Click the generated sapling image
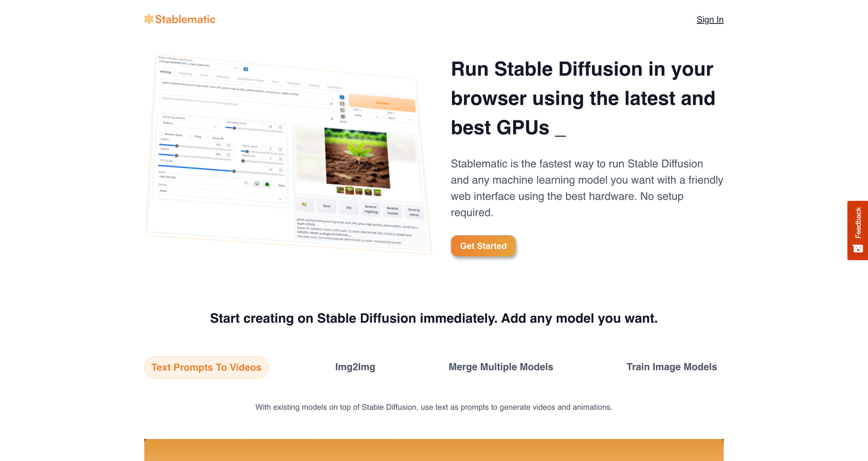This screenshot has width=868, height=461. [356, 157]
